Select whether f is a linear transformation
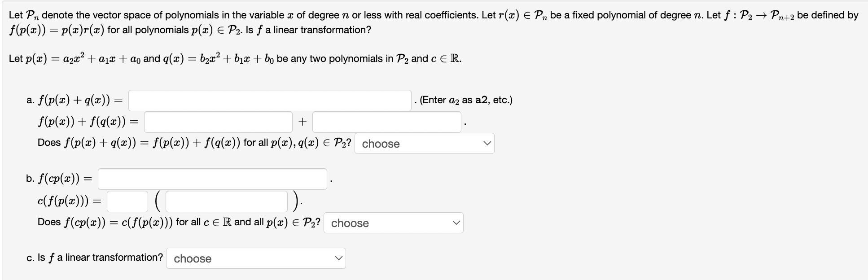 point(256,258)
